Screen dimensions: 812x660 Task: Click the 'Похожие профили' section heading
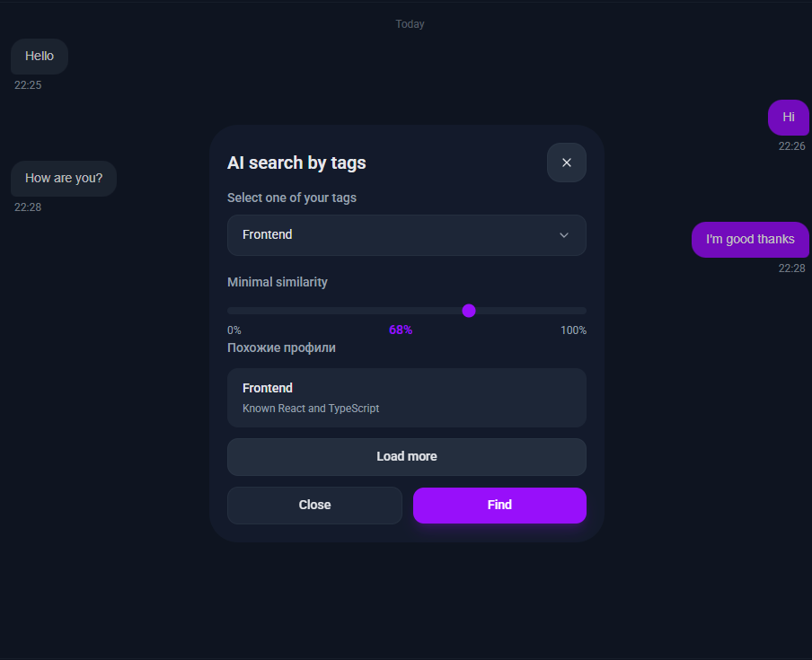click(x=280, y=347)
